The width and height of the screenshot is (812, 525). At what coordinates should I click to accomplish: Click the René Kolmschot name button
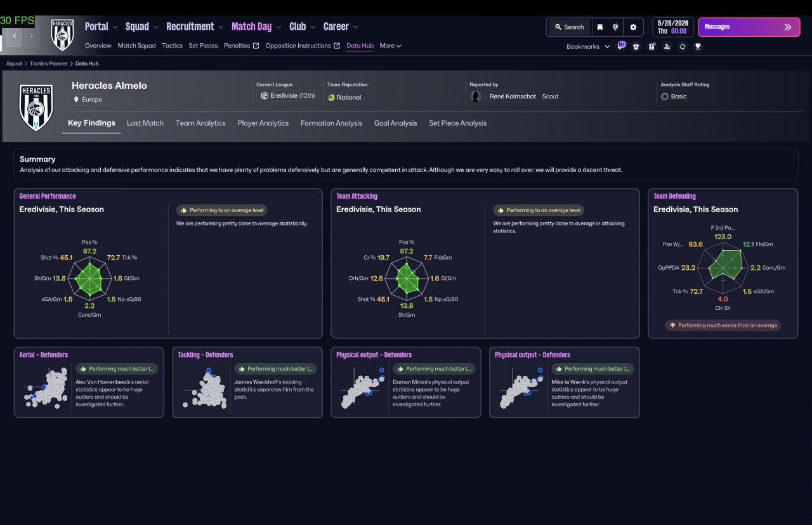click(x=513, y=96)
